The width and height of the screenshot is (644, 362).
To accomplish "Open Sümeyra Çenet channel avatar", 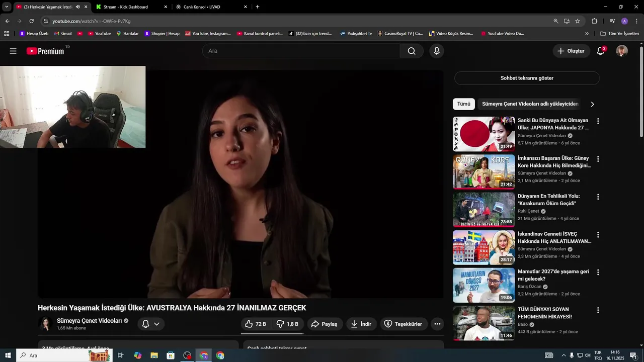I will (x=45, y=324).
